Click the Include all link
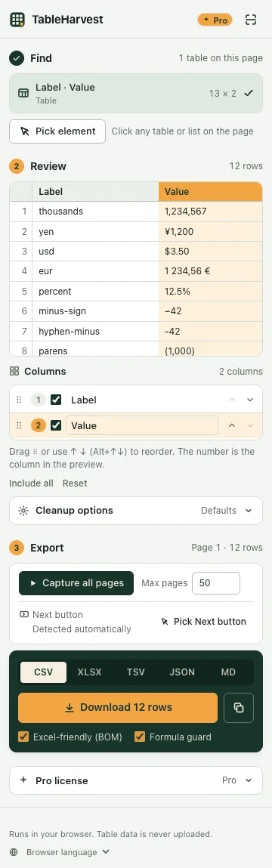 32,483
